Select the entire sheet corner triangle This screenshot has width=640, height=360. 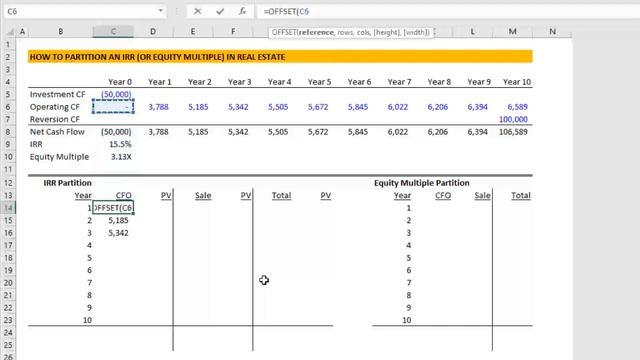coord(9,31)
